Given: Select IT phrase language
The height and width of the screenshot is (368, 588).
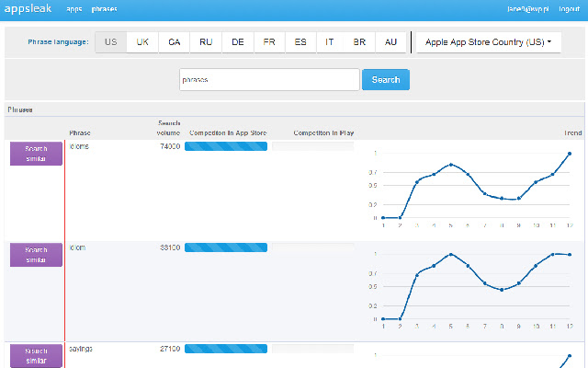Looking at the screenshot, I should tap(330, 42).
